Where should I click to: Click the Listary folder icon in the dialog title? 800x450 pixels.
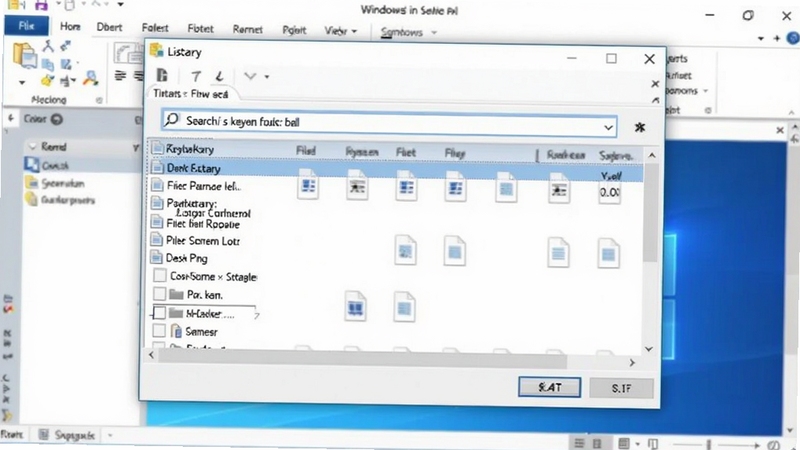pyautogui.click(x=157, y=51)
